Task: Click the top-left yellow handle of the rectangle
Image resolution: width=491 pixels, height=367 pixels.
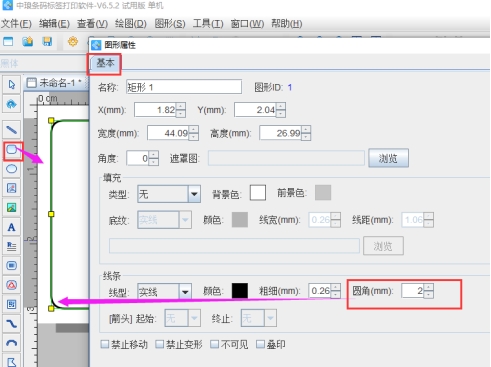Action: pyautogui.click(x=51, y=120)
